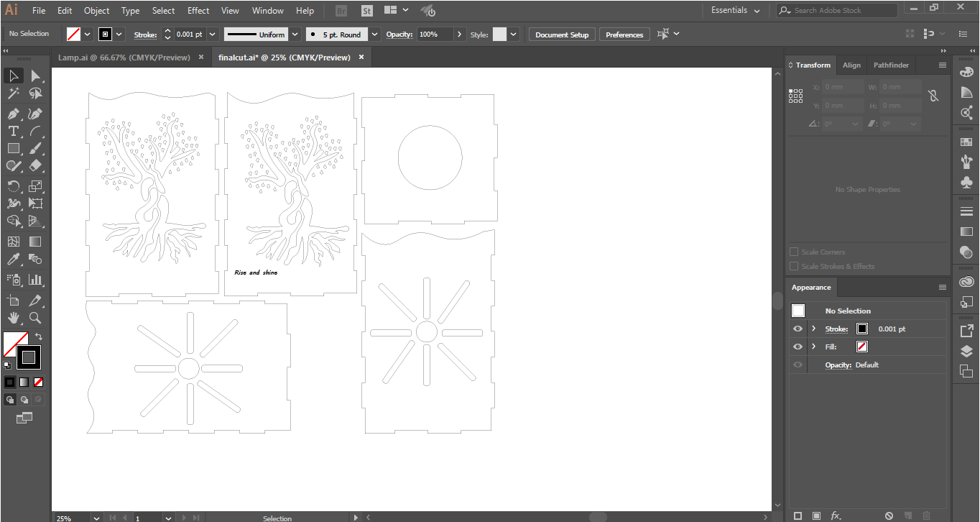This screenshot has height=522, width=980.
Task: Open the Layers panel icon
Action: (x=966, y=351)
